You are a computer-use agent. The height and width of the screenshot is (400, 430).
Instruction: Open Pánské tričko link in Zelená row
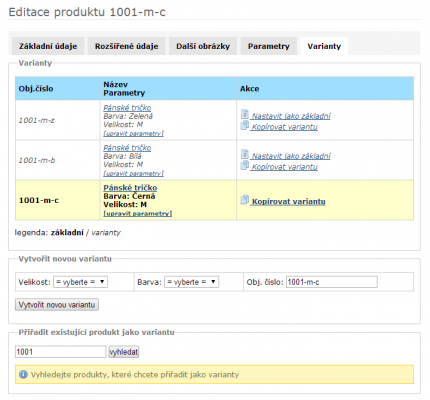pos(127,108)
